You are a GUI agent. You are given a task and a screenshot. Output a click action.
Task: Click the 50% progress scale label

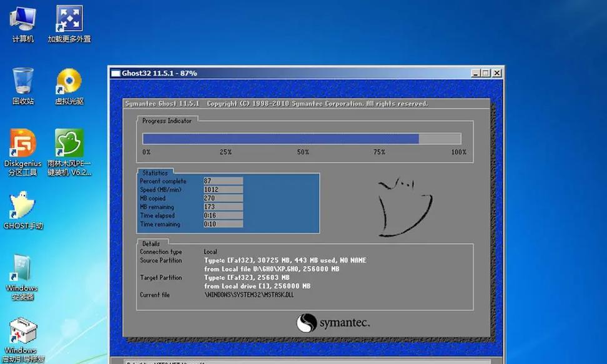tap(303, 152)
